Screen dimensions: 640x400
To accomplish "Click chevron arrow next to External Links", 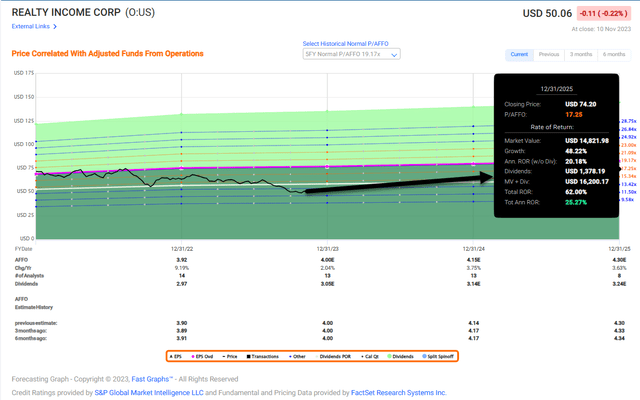I will pos(55,27).
